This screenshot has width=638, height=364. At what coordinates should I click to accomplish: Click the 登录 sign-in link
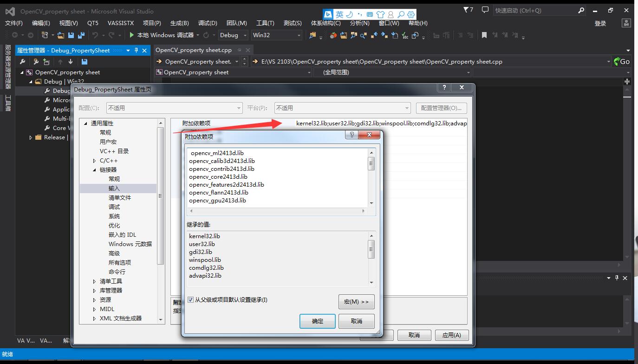600,23
